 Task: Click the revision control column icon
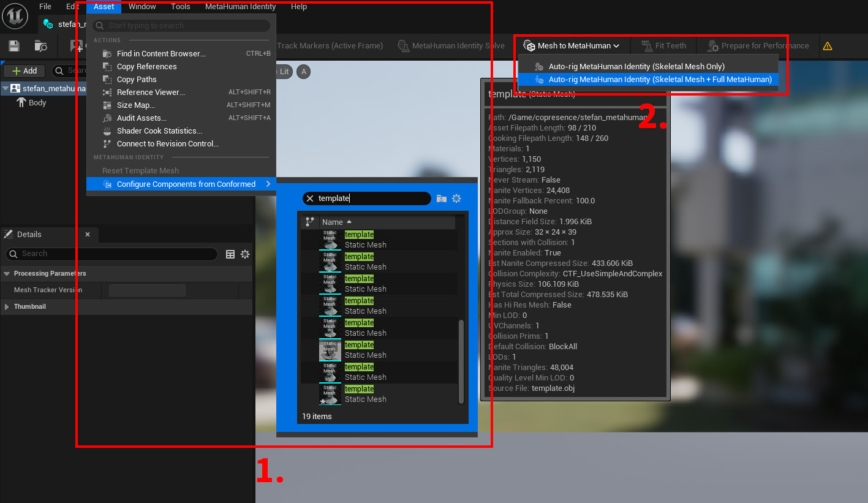[310, 222]
